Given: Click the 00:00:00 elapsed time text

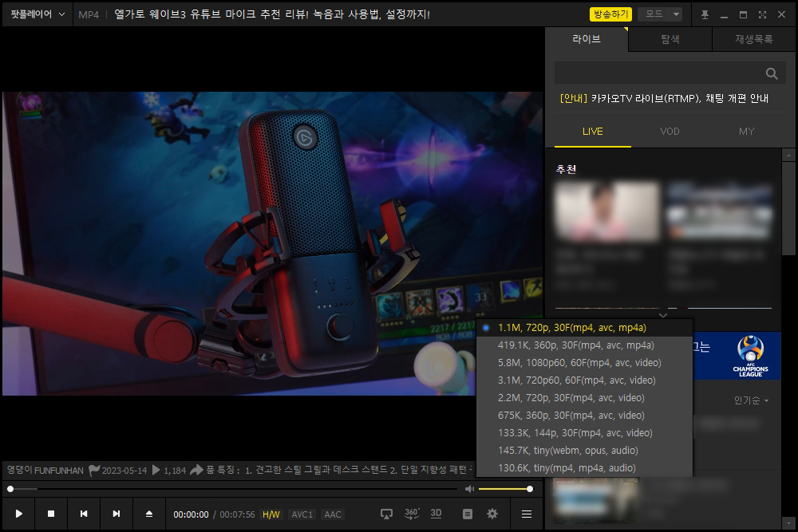Looking at the screenshot, I should (x=191, y=514).
